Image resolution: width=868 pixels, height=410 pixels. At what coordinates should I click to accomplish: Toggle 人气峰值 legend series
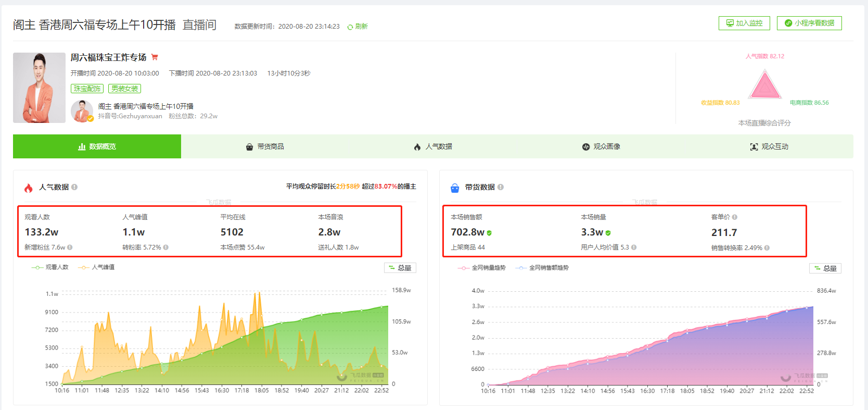coord(96,267)
